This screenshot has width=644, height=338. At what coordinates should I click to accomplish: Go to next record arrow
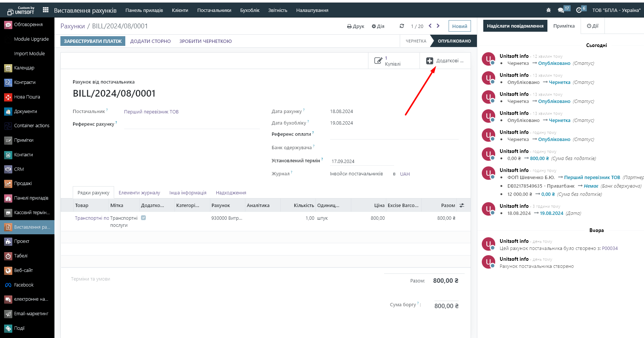pyautogui.click(x=438, y=26)
